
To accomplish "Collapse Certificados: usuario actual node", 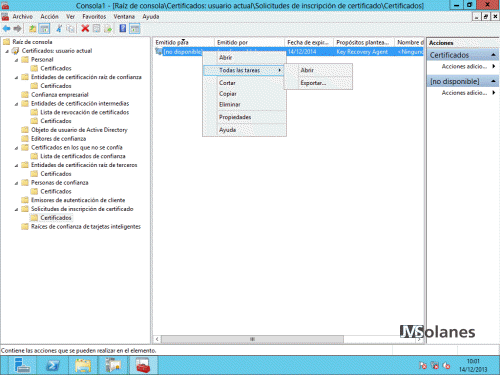I will click(x=7, y=51).
